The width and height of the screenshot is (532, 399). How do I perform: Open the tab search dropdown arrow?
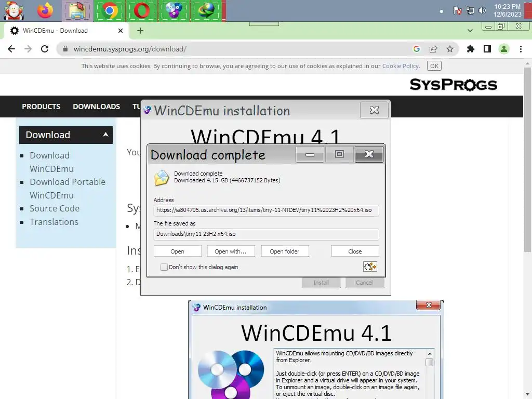(470, 31)
